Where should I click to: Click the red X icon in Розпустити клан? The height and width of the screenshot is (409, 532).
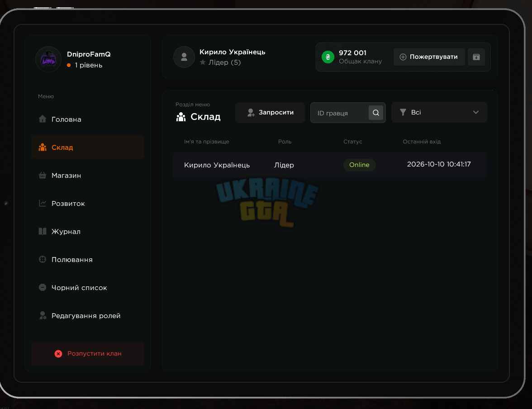58,354
